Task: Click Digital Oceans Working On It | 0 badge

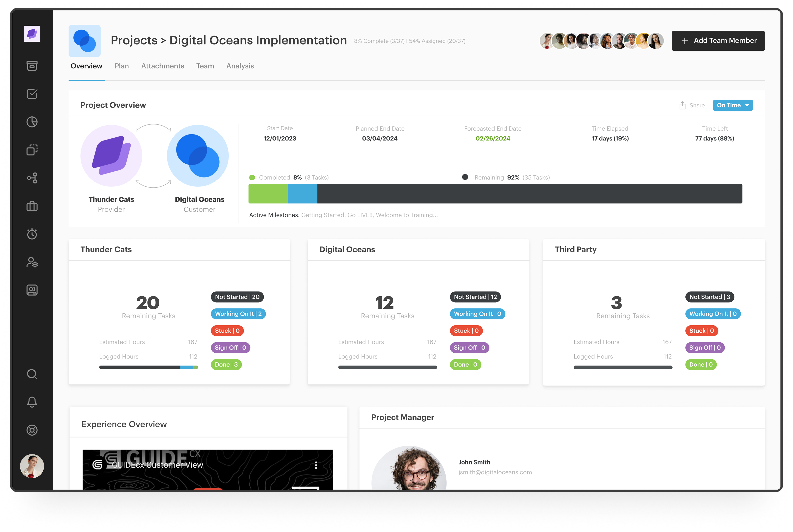Action: (478, 314)
